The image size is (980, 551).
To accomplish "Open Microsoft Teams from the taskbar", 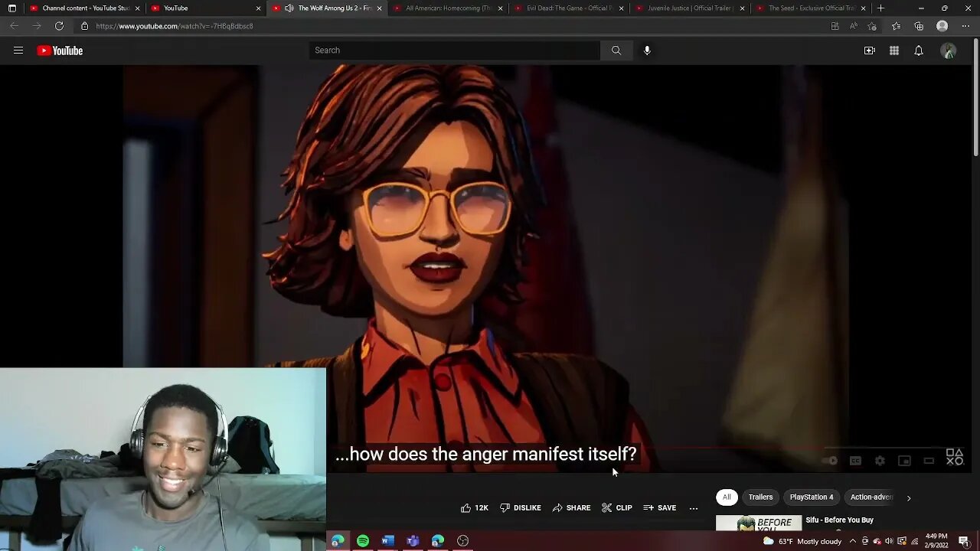I will (x=413, y=541).
